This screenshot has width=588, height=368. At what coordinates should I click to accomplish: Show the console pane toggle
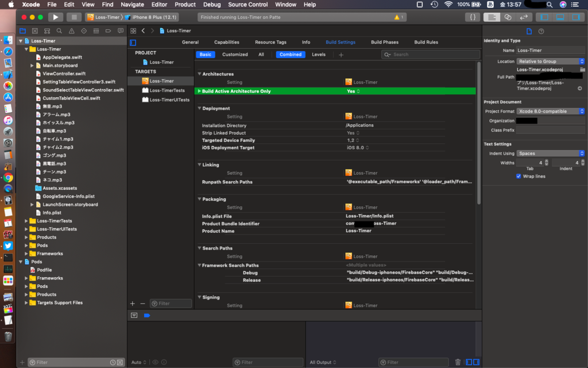coord(476,362)
